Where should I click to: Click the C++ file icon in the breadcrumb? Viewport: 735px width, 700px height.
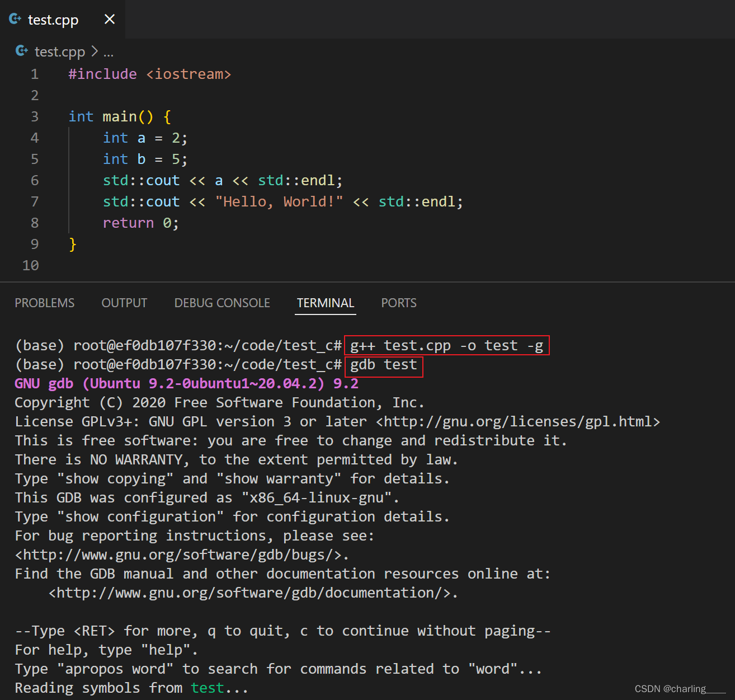[x=22, y=51]
